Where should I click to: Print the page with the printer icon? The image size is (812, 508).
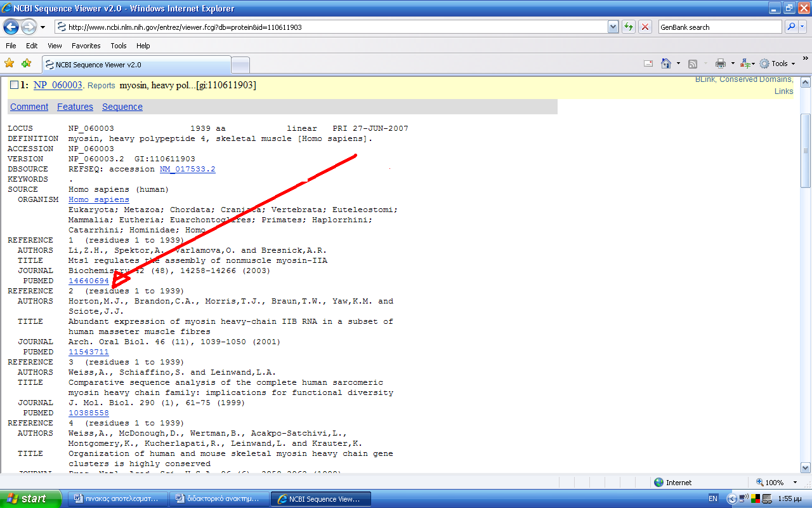coord(721,63)
